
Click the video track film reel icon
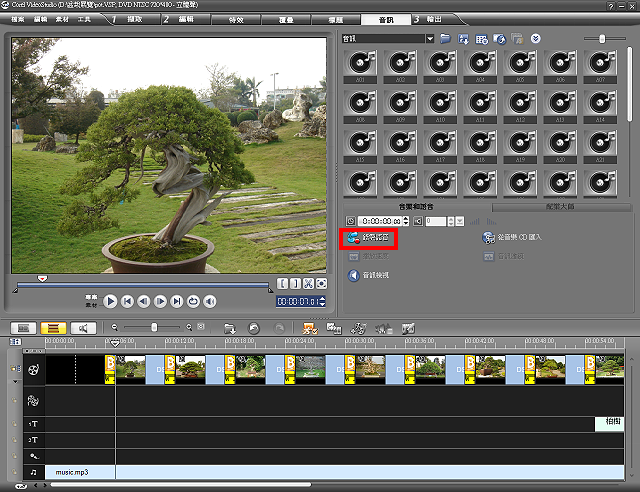pos(33,370)
